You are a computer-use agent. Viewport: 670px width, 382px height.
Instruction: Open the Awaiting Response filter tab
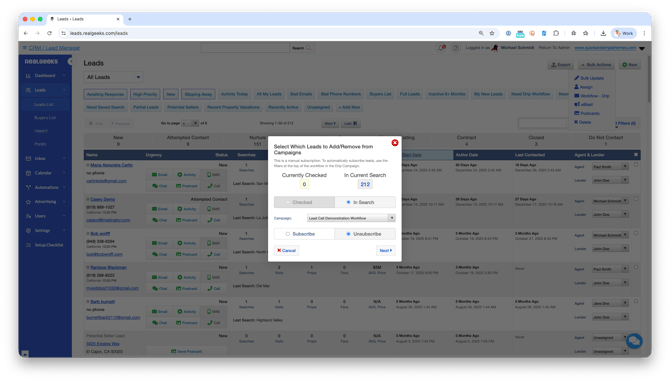[x=105, y=94]
